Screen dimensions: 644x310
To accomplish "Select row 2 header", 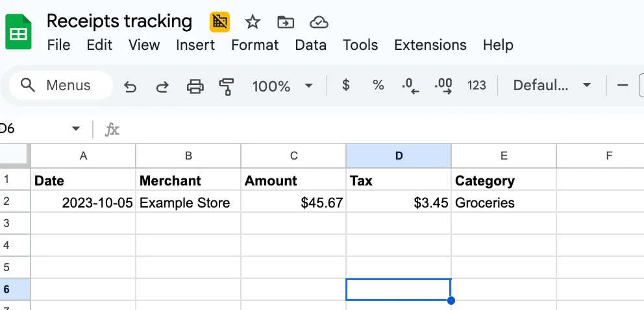I will (15, 201).
